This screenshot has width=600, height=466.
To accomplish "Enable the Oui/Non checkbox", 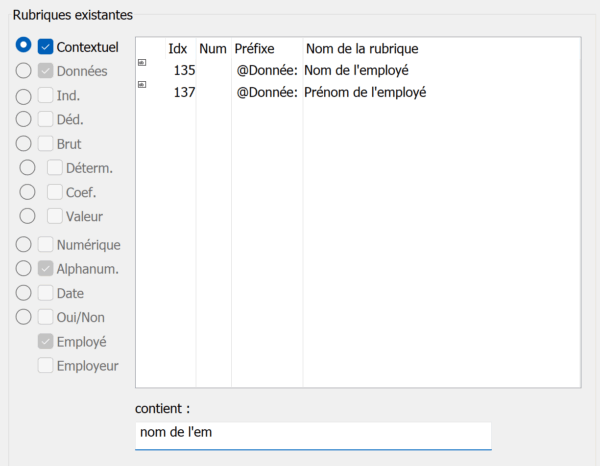I will click(45, 317).
